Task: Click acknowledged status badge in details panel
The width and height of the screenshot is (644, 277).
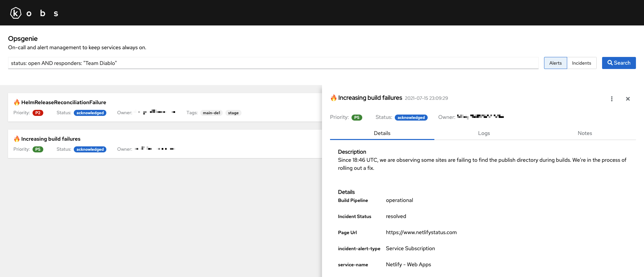Action: click(x=411, y=118)
